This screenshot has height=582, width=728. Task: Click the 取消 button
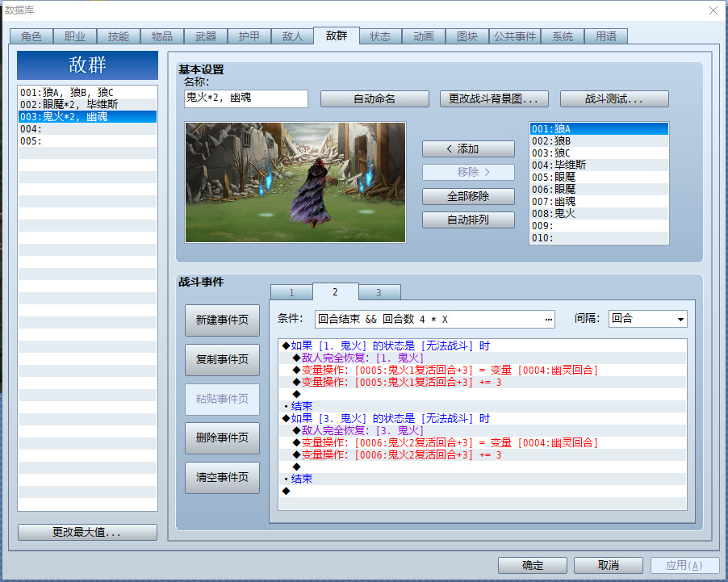coord(609,565)
